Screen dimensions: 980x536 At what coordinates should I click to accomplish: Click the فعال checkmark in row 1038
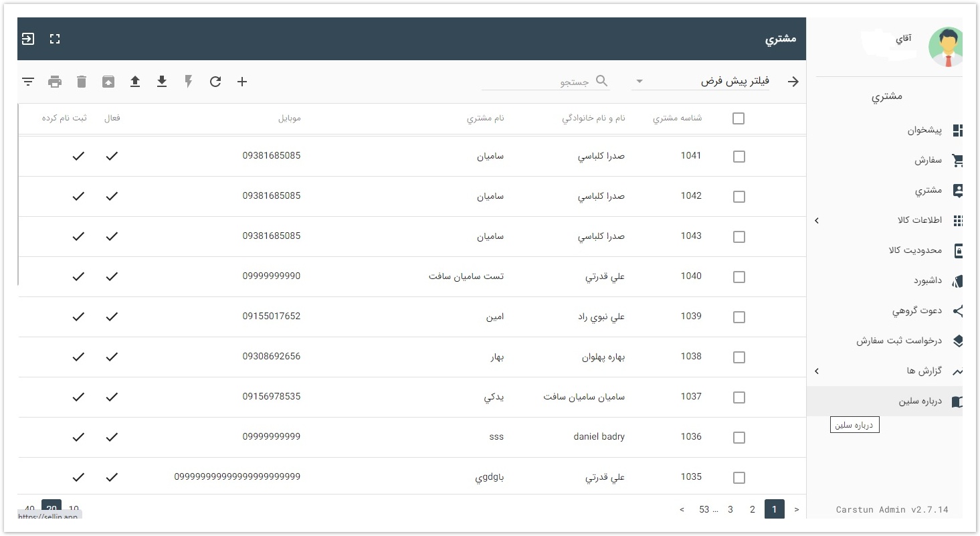coord(112,357)
